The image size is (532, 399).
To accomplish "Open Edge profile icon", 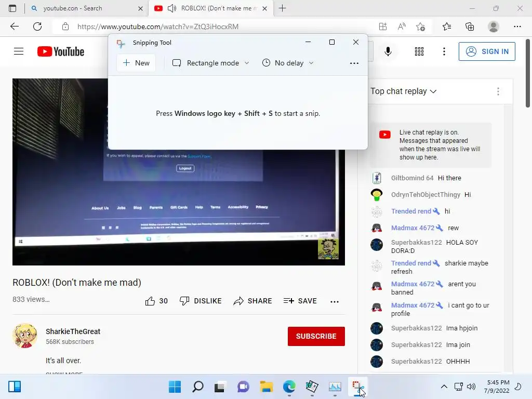I will [494, 26].
